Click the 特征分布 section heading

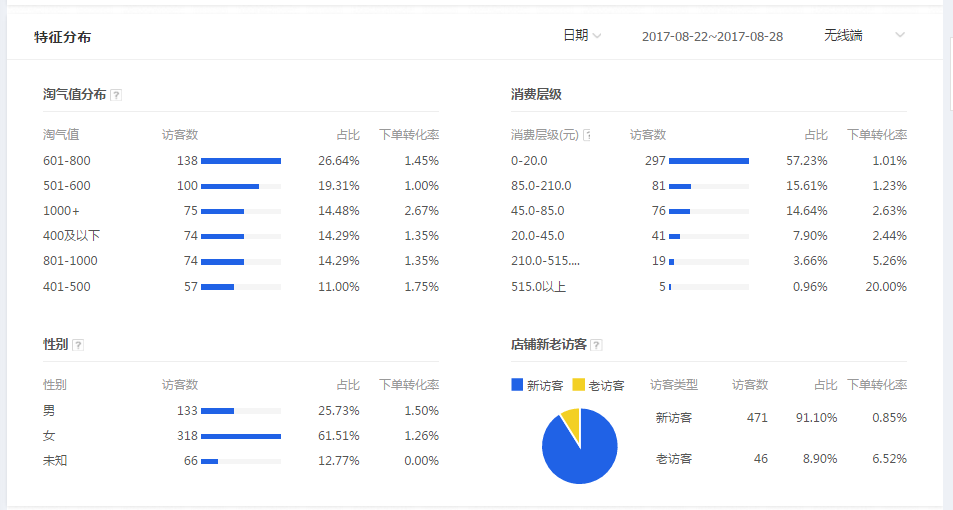click(62, 37)
